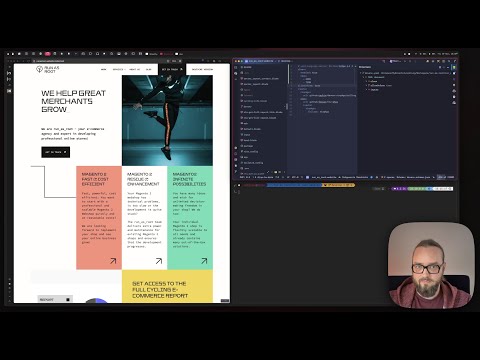Click yellow git segment in terminal prompt

click(339, 185)
